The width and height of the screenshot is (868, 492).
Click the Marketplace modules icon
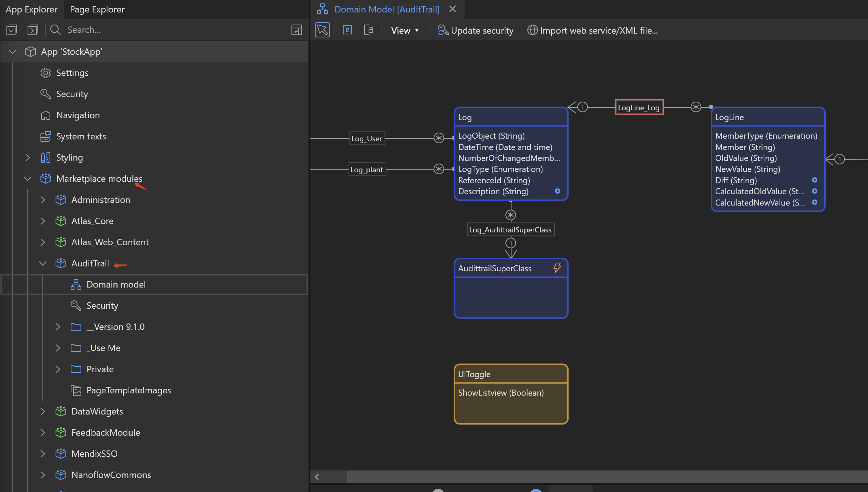[x=45, y=178]
